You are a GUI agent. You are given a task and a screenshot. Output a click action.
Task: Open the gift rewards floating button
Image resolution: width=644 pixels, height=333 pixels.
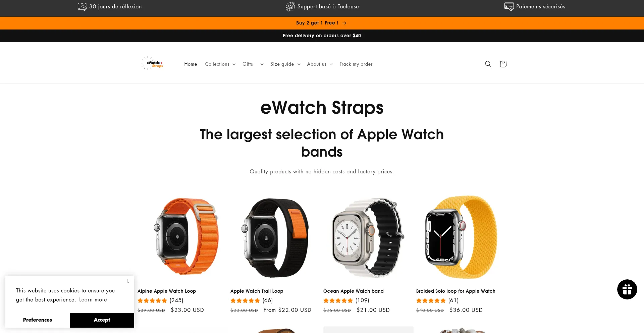click(x=627, y=289)
